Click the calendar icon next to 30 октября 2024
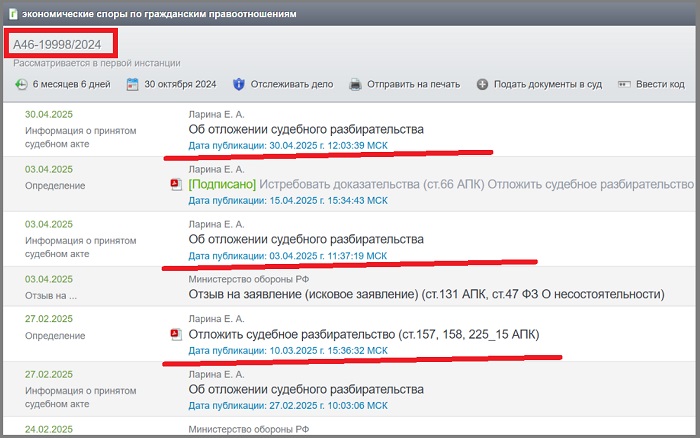This screenshot has width=700, height=438. click(132, 84)
